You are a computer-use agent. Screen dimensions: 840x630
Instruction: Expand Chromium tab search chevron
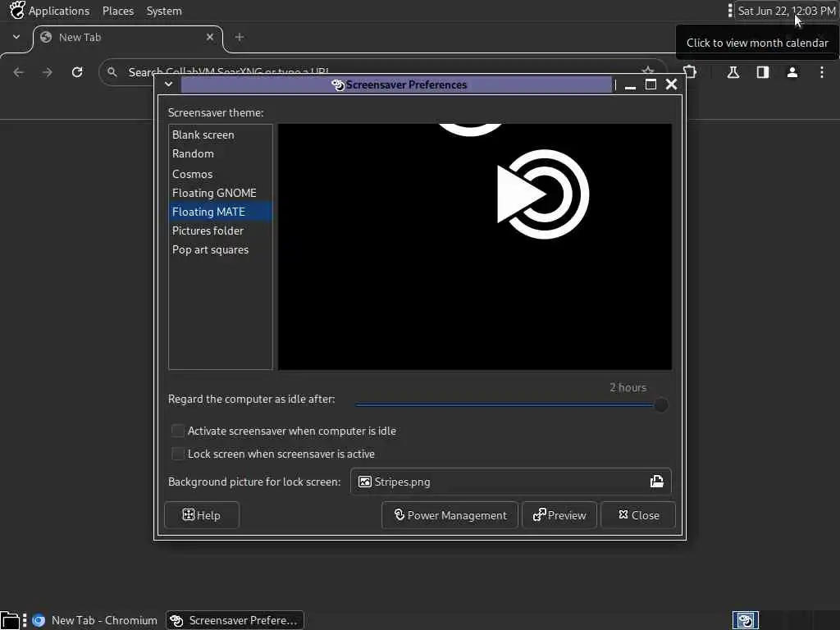point(16,37)
